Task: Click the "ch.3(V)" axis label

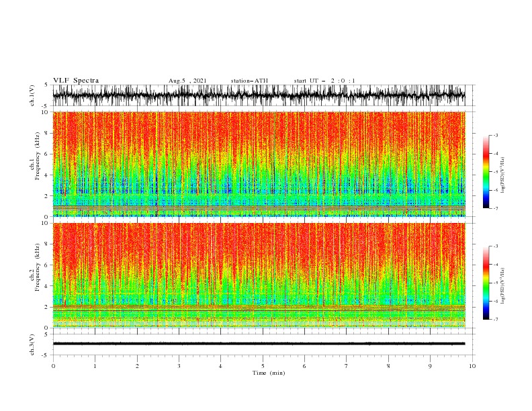Action: click(x=32, y=345)
